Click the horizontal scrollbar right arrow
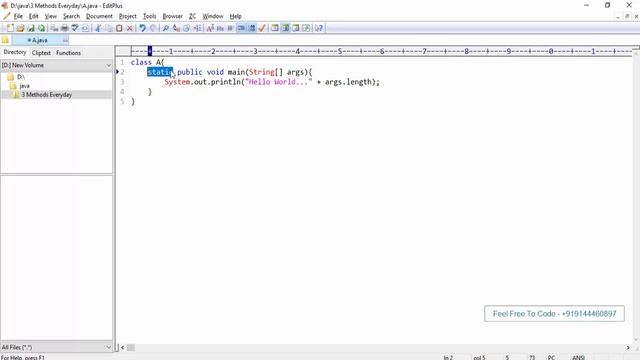This screenshot has height=360, width=640. (x=628, y=347)
